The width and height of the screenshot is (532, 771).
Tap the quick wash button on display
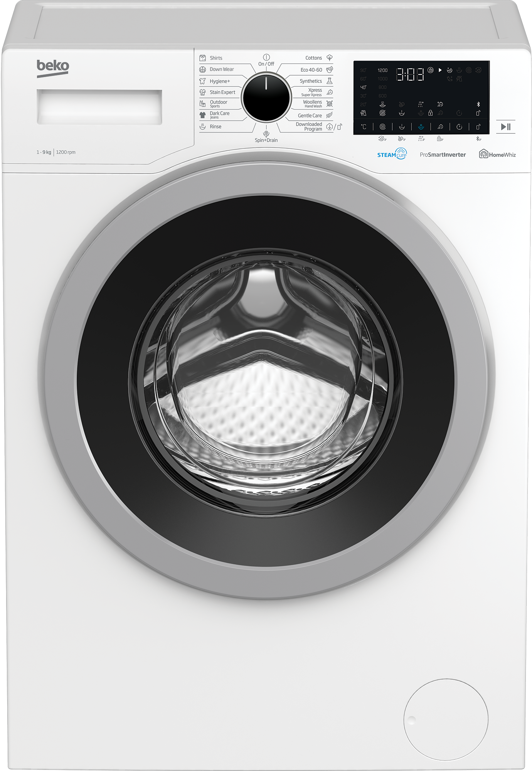tap(440, 127)
